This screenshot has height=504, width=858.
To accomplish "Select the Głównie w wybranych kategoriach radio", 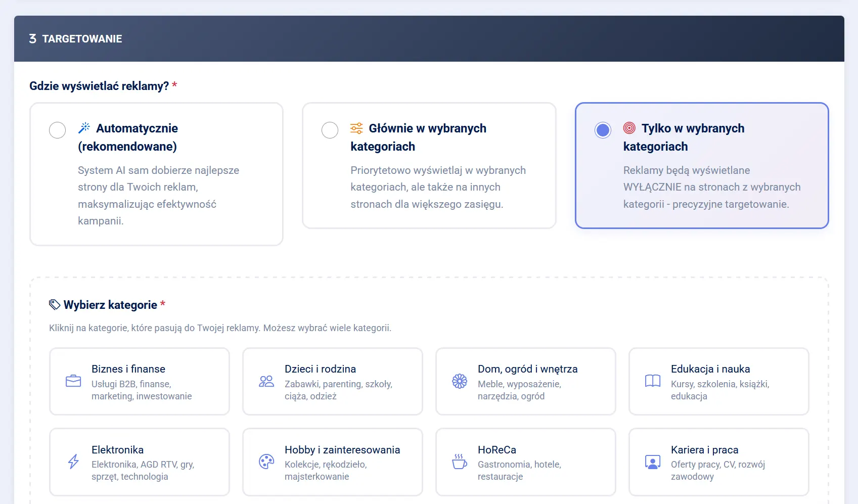I will (330, 130).
